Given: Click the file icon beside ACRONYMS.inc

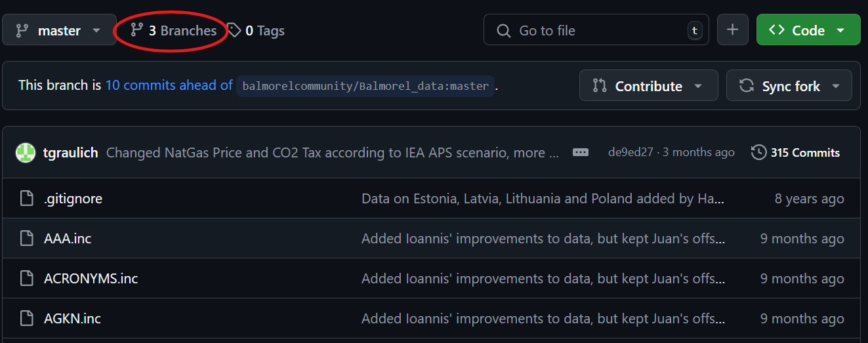Looking at the screenshot, I should pyautogui.click(x=26, y=278).
